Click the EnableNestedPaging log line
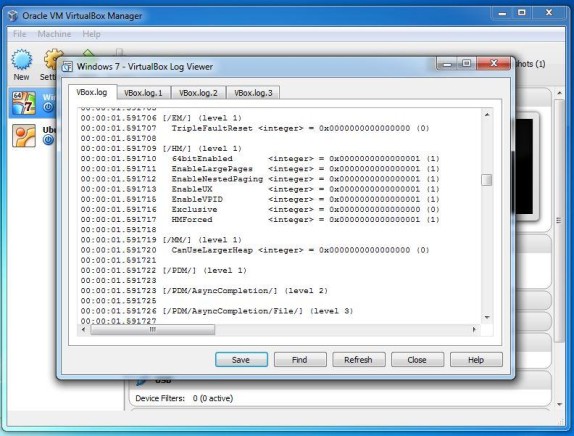Viewport: 574px width, 436px height. (x=260, y=179)
